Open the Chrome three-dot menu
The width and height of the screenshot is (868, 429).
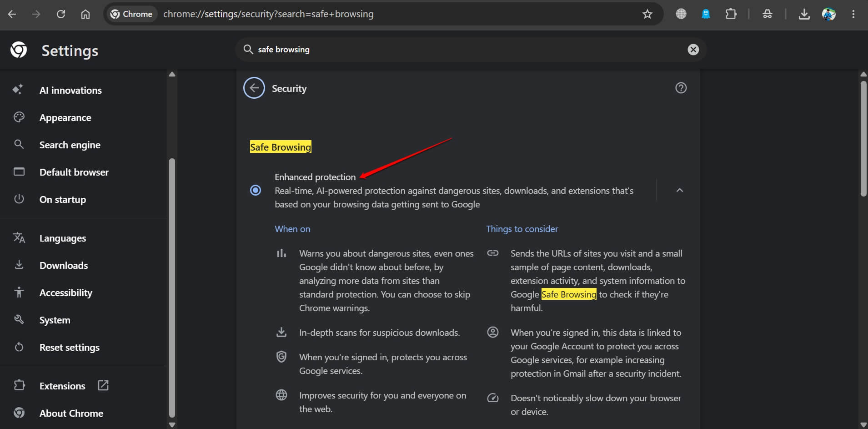(x=853, y=14)
